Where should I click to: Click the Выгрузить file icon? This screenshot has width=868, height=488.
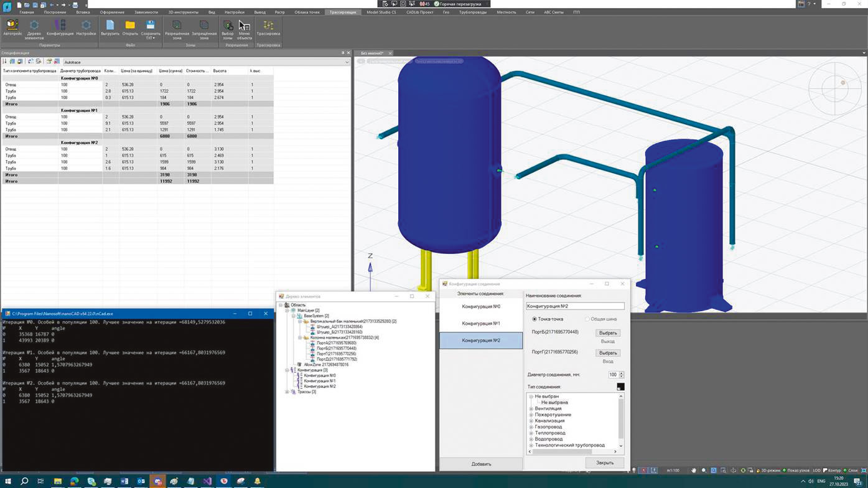(110, 29)
